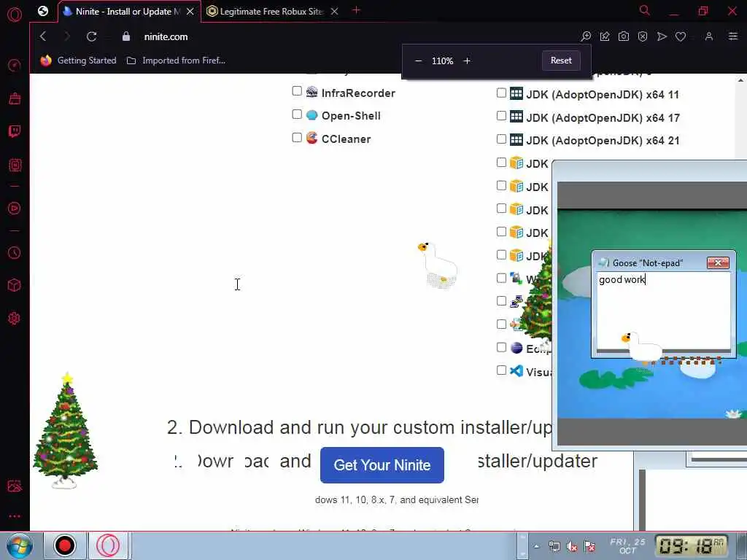Click the InfraRecorder app icon

[x=311, y=92]
